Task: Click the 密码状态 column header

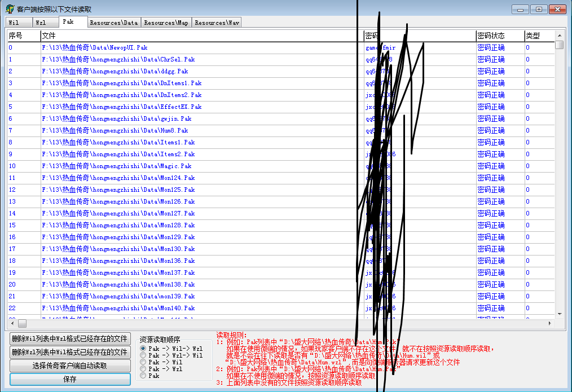Action: (500, 36)
